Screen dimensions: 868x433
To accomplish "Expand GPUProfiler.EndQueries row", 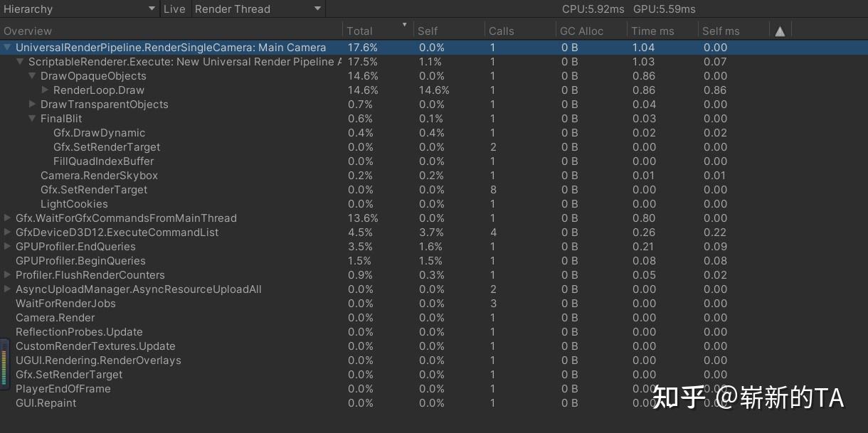I will pyautogui.click(x=8, y=247).
